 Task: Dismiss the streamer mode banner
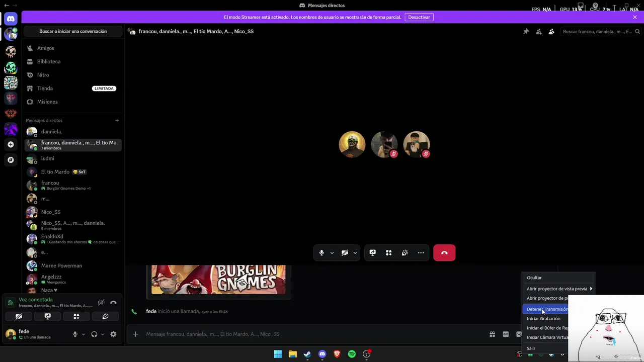pyautogui.click(x=635, y=17)
